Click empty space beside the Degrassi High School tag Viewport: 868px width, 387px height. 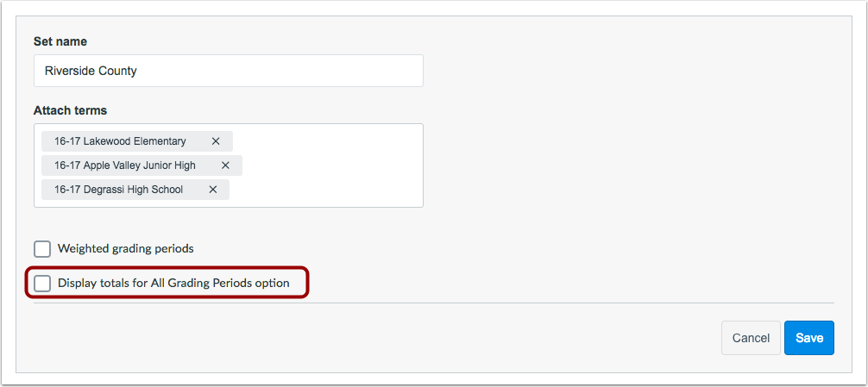pos(325,190)
